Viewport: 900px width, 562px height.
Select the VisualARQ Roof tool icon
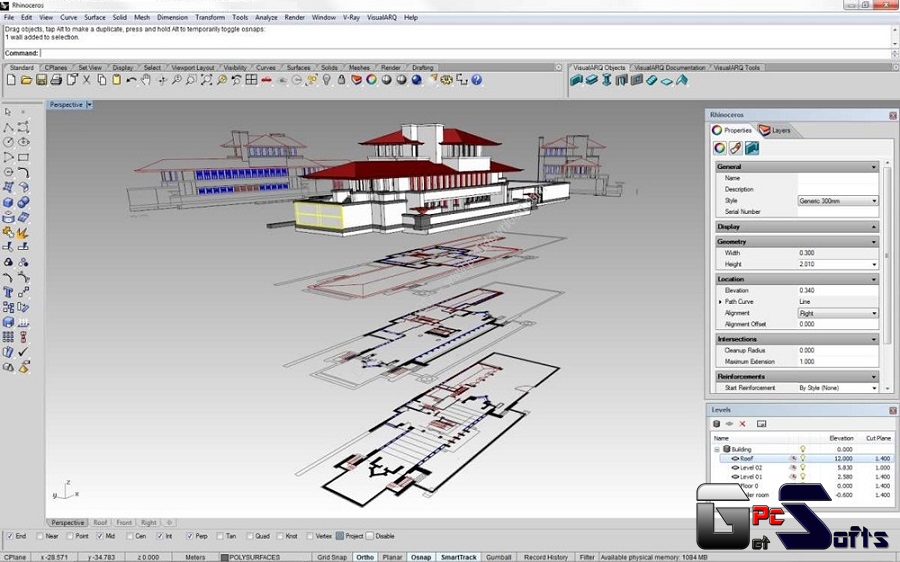681,80
